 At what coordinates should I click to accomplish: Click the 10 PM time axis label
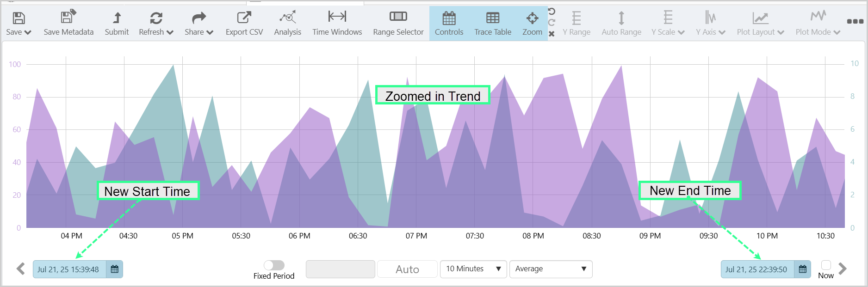767,236
